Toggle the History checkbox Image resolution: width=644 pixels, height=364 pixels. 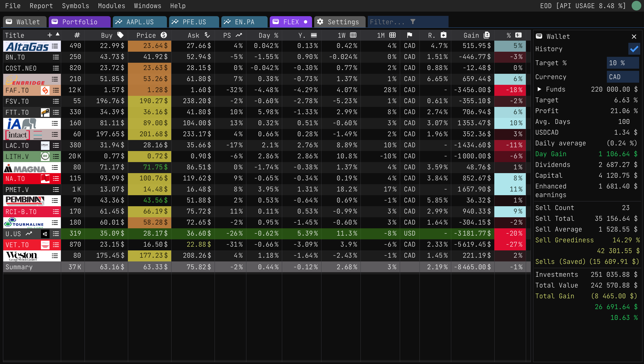click(634, 49)
